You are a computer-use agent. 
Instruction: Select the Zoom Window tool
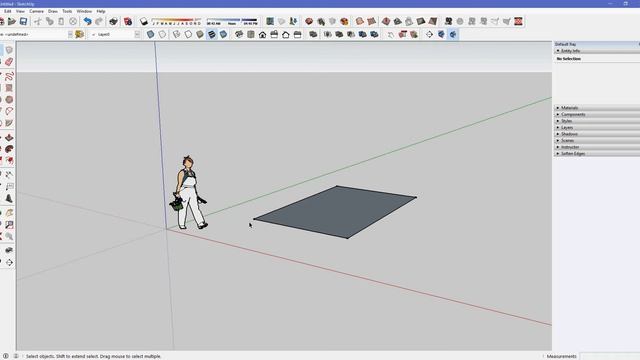click(9, 224)
